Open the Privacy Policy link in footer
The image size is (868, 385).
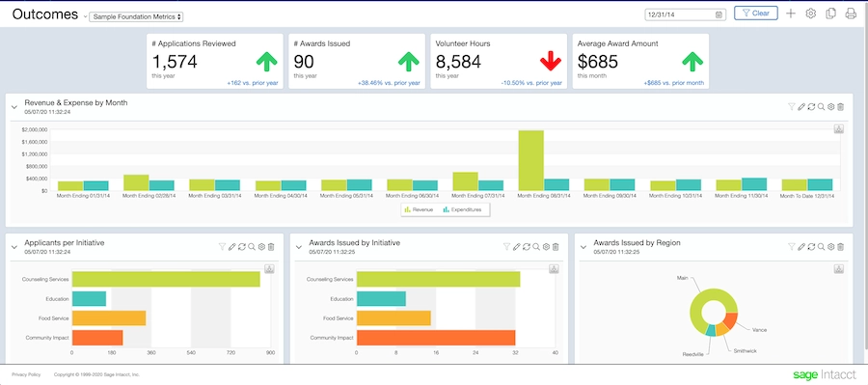[x=26, y=375]
